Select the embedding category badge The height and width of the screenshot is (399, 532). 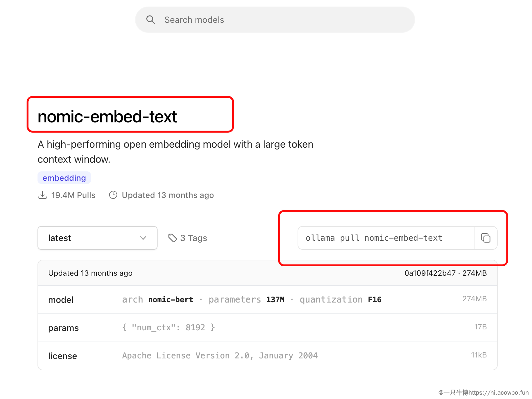[64, 177]
